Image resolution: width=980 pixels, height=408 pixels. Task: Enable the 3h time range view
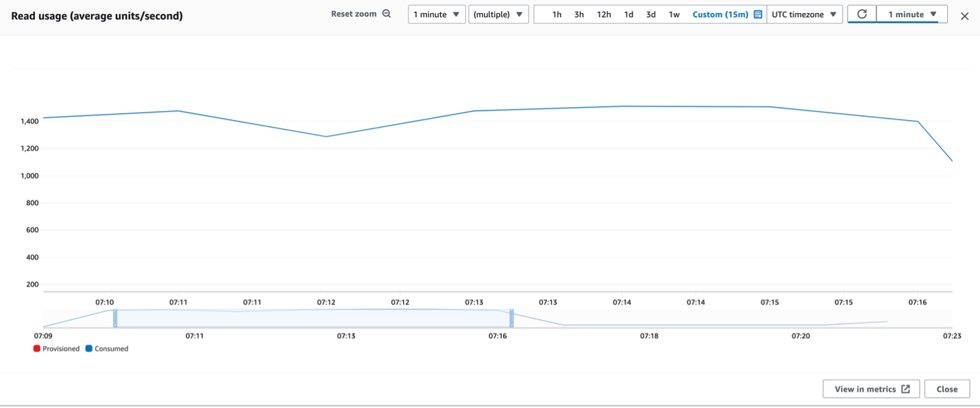[578, 13]
